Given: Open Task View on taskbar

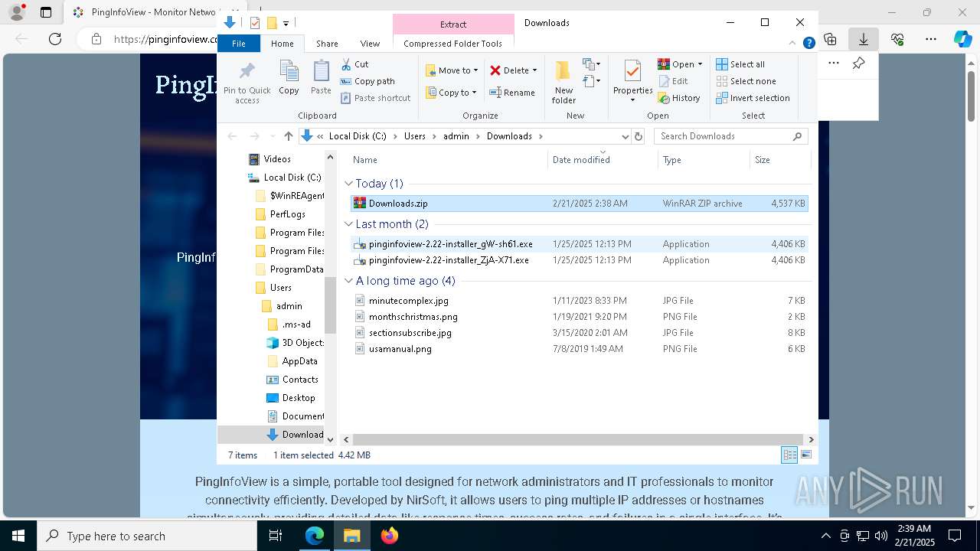Looking at the screenshot, I should click(276, 536).
